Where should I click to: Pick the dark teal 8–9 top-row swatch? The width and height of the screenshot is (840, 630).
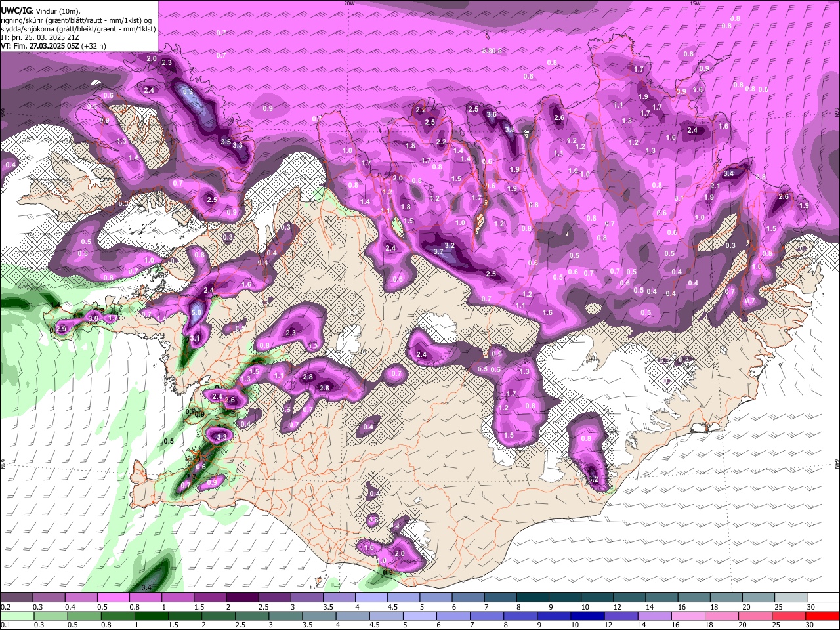533,598
